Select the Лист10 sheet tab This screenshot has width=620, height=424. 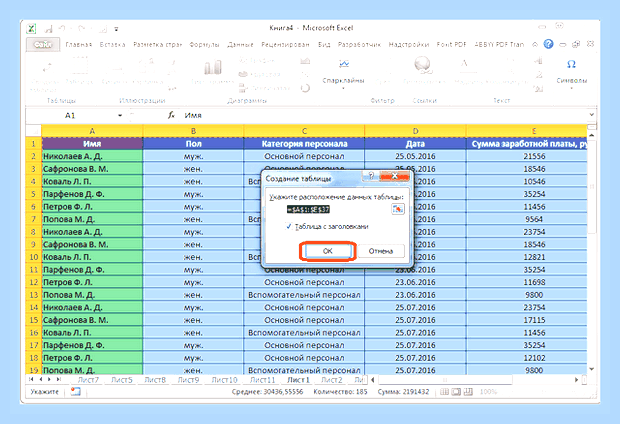224,380
